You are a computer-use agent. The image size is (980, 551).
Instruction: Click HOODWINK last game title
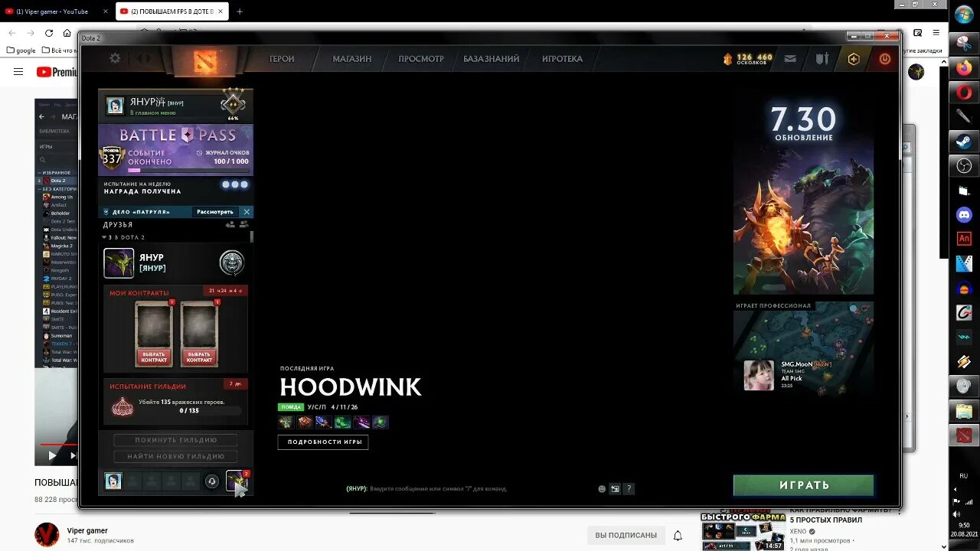point(351,387)
